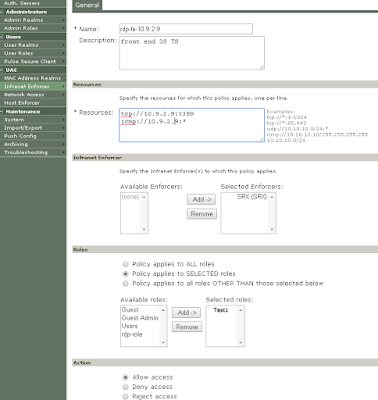Click Add button for enforcers
The height and width of the screenshot is (400, 378).
click(x=202, y=200)
